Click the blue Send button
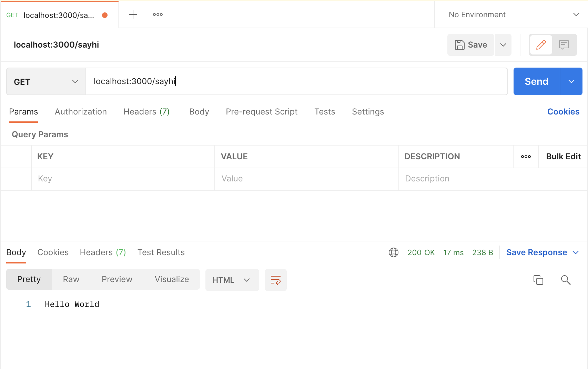The image size is (588, 369). tap(536, 82)
